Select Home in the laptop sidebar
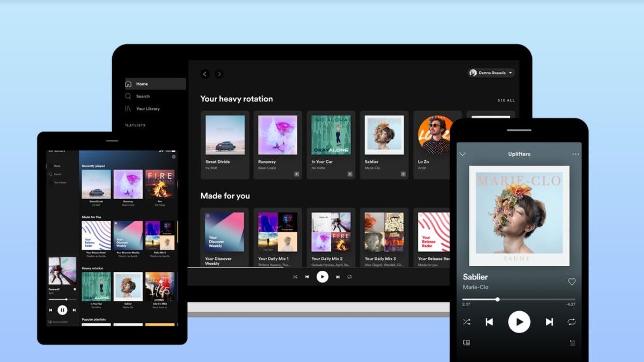The height and width of the screenshot is (362, 644). (156, 84)
